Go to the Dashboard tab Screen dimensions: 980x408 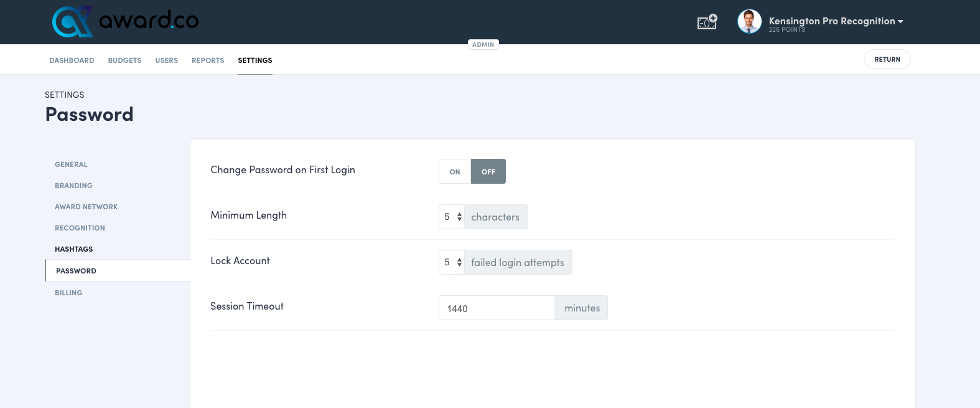click(72, 60)
